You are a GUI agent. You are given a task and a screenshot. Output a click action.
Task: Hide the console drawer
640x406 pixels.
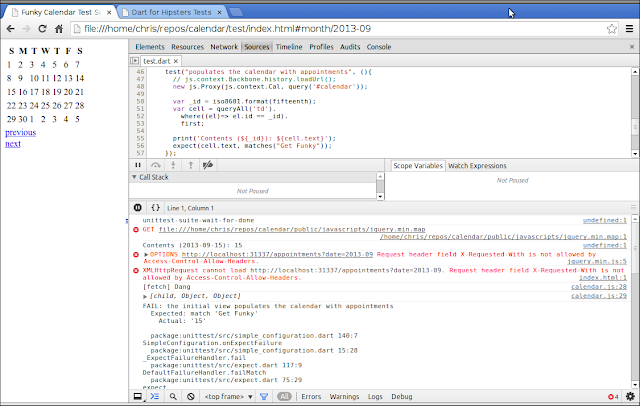pyautogui.click(x=155, y=397)
